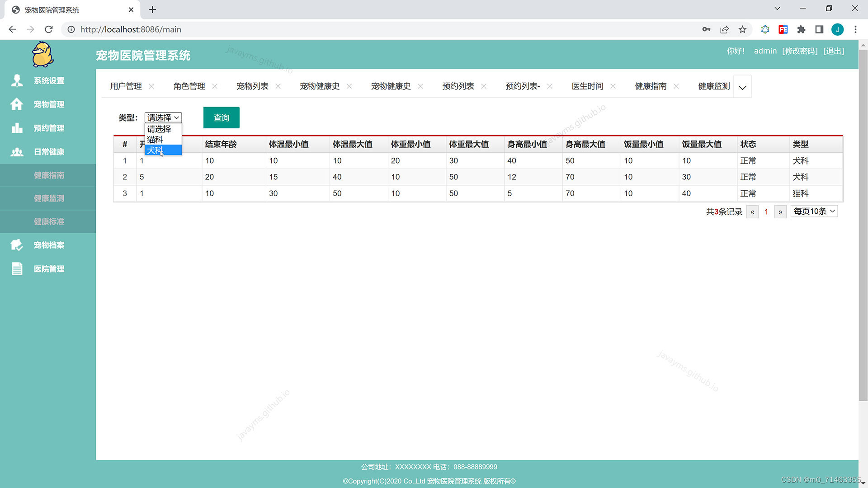Click the 查询 query button
The height and width of the screenshot is (488, 868).
[x=221, y=117]
